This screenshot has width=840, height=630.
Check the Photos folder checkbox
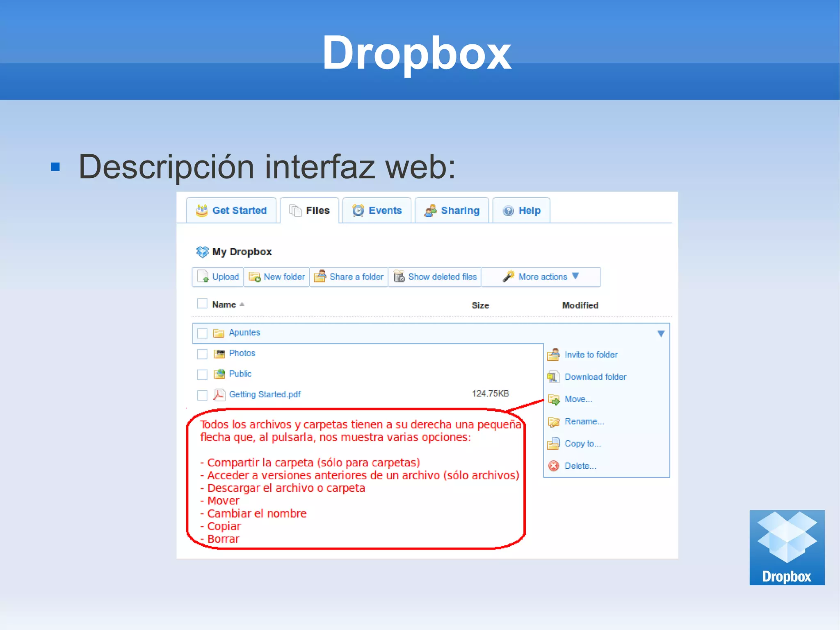202,354
